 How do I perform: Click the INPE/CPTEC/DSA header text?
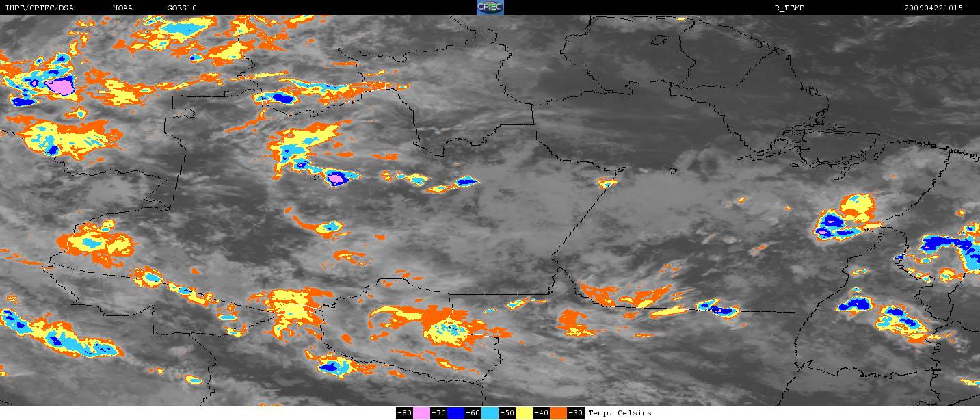(39, 8)
